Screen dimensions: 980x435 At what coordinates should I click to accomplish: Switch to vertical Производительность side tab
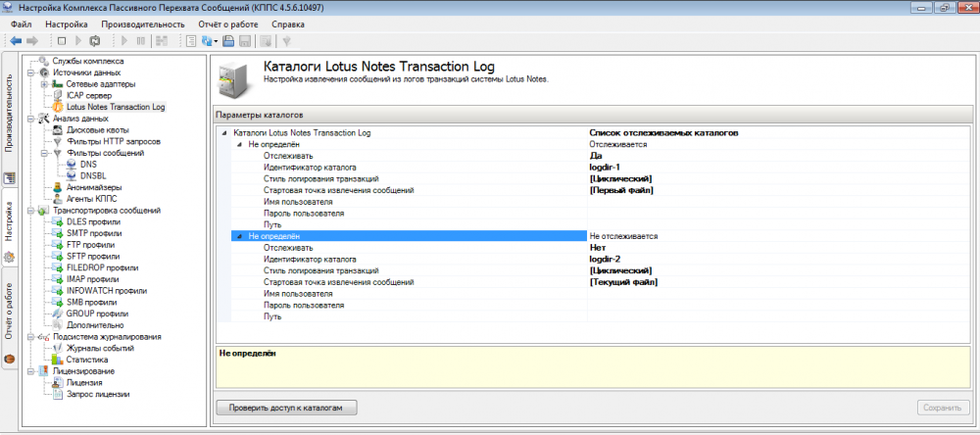tap(11, 119)
